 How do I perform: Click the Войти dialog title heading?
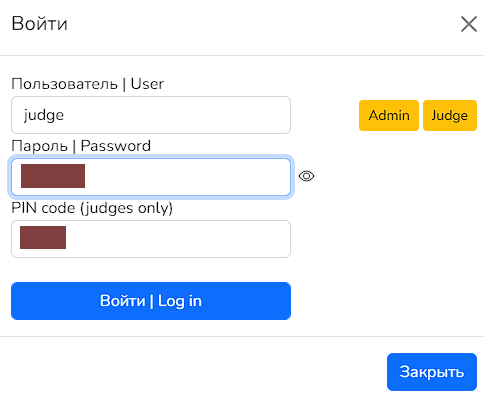tap(40, 24)
